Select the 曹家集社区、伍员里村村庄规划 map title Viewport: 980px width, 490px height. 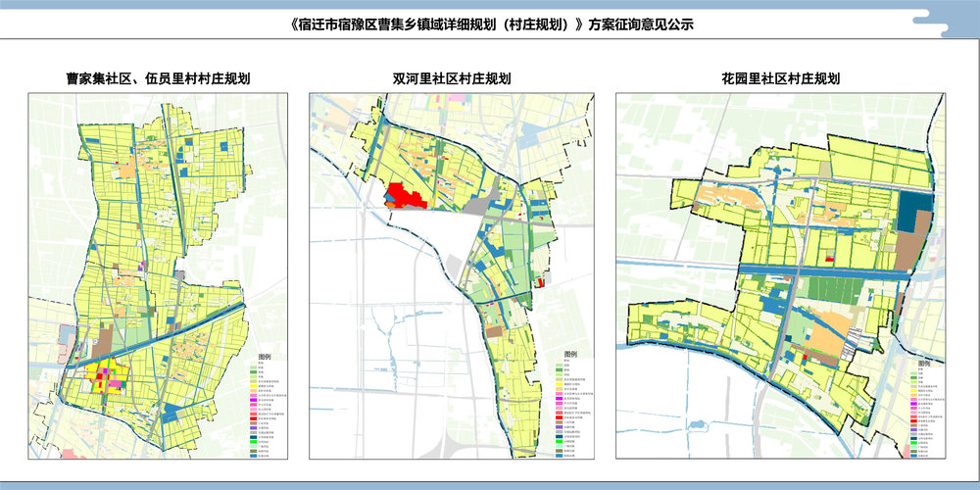click(x=158, y=78)
